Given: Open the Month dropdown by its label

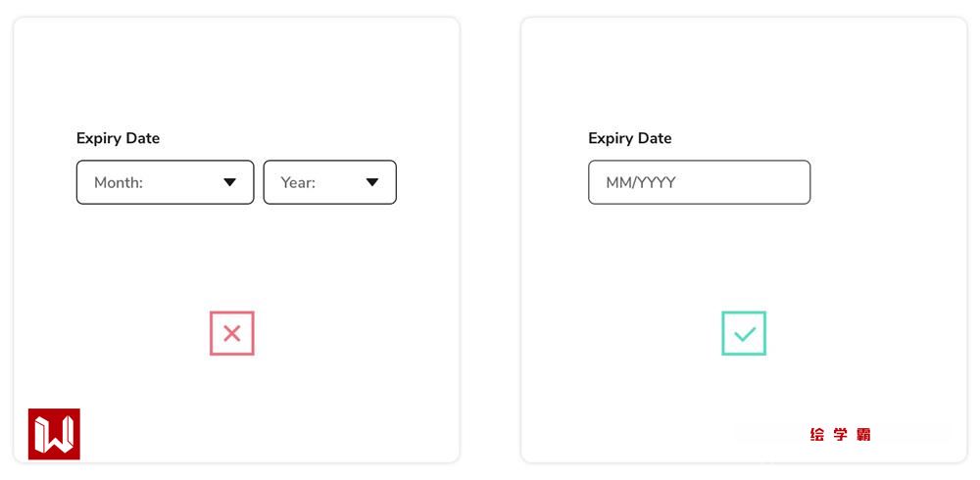Looking at the screenshot, I should click(119, 182).
